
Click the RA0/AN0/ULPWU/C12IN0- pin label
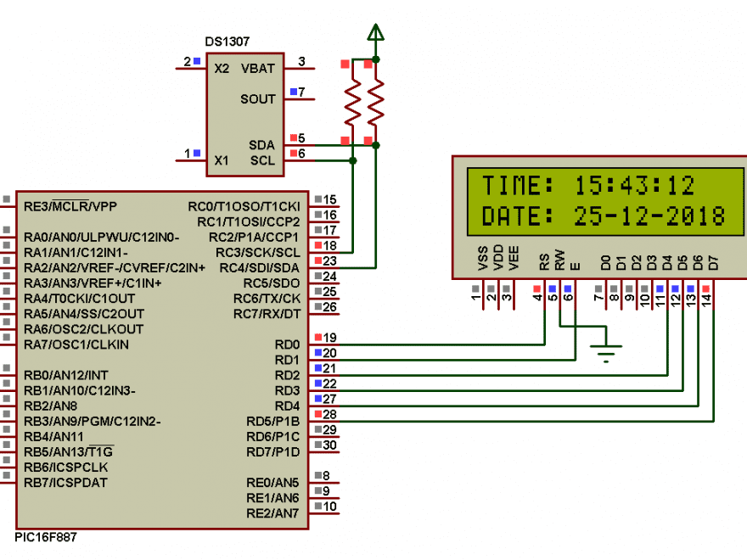pos(102,237)
